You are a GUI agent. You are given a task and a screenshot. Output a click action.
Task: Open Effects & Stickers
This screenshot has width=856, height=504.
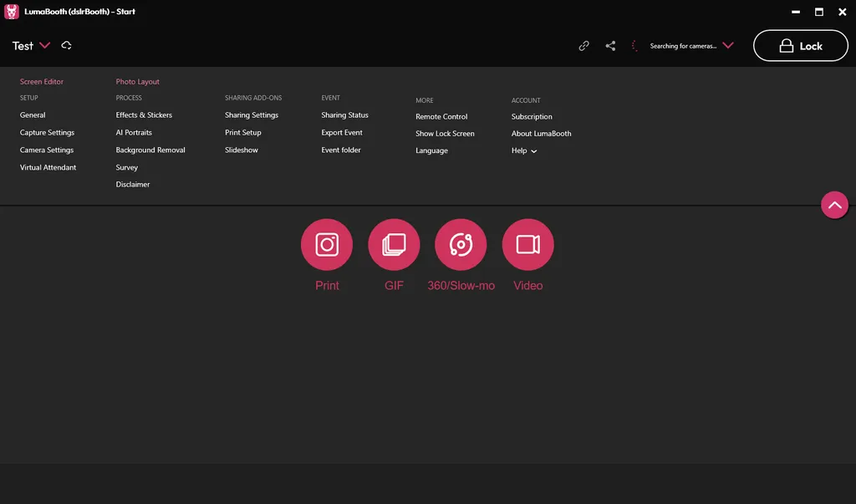144,115
